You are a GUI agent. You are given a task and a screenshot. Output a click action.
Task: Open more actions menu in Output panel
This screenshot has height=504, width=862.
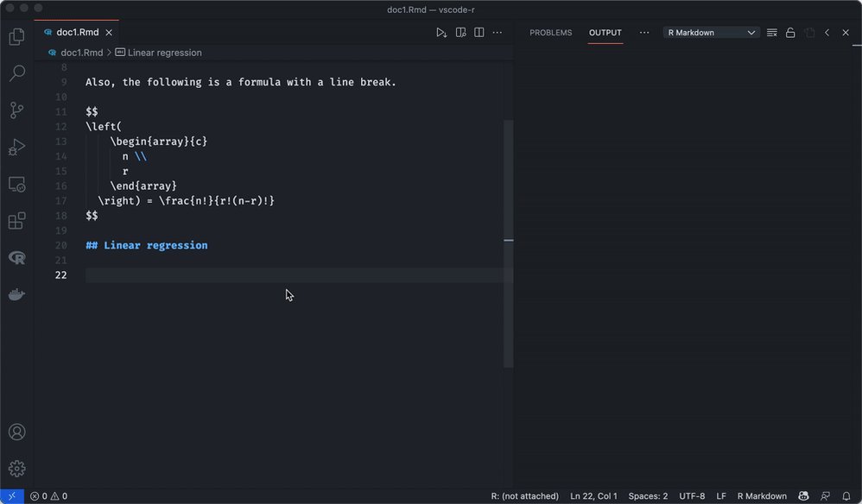click(x=644, y=32)
